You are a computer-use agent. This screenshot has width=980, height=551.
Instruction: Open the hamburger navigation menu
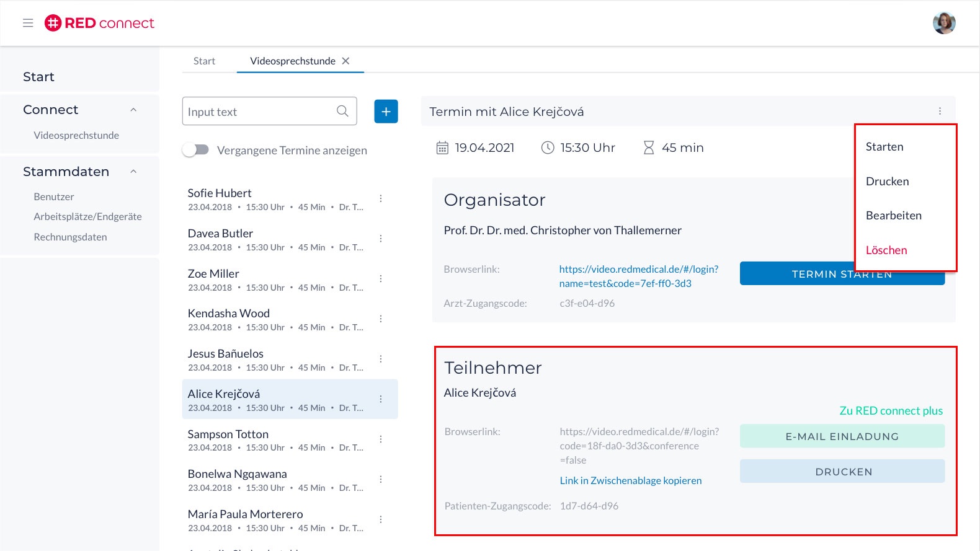tap(28, 23)
